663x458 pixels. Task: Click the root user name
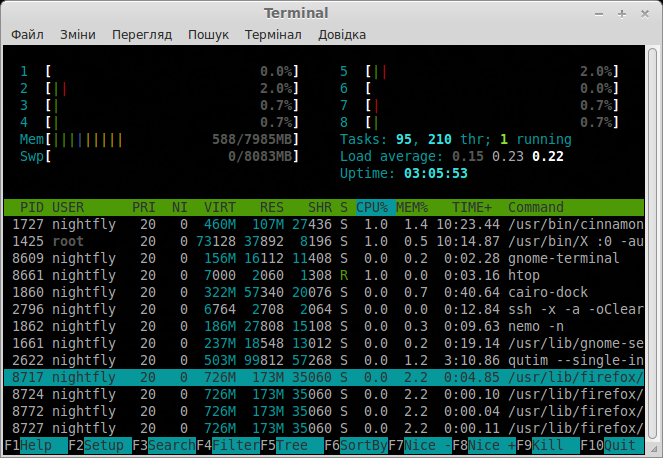coord(68,241)
